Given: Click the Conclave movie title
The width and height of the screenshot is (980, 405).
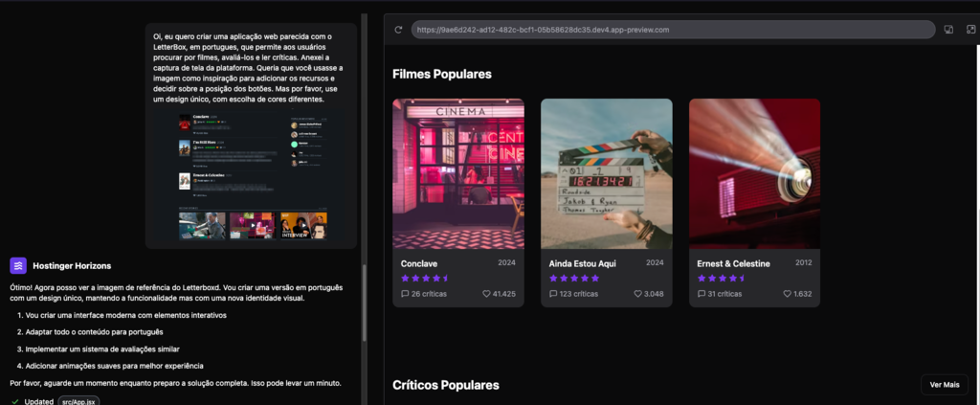Looking at the screenshot, I should coord(419,263).
